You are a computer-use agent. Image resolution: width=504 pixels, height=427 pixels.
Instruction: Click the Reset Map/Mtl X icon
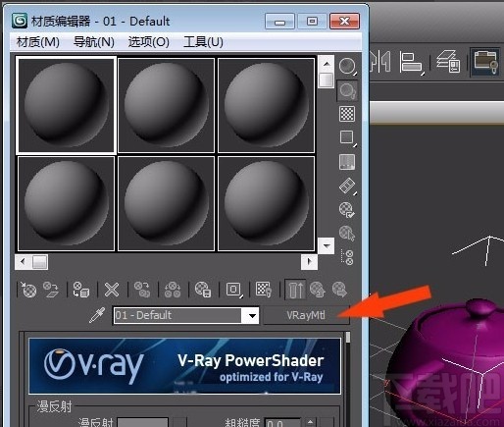(x=112, y=290)
